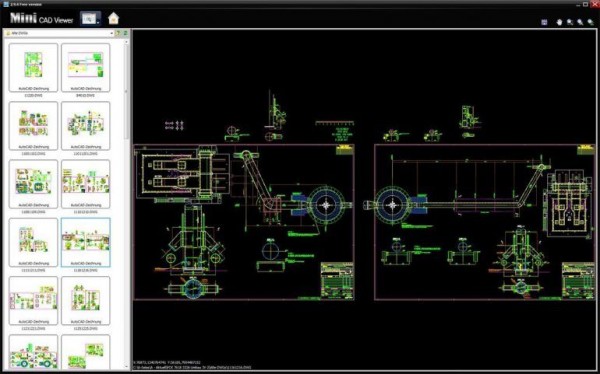Click the layout icon left of hand tool
The height and width of the screenshot is (374, 600).
point(544,22)
